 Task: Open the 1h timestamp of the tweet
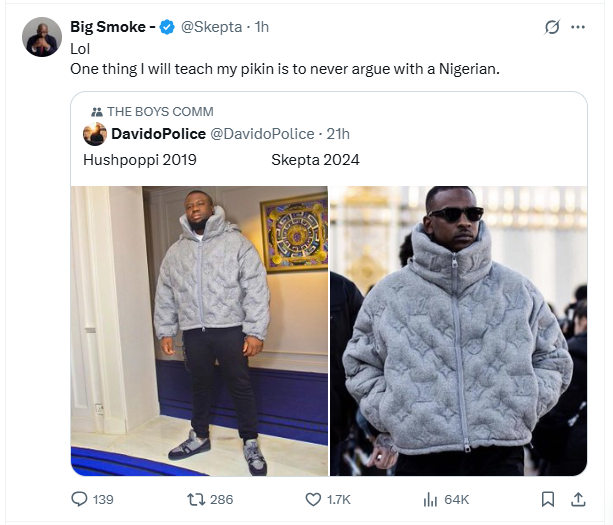pyautogui.click(x=263, y=27)
